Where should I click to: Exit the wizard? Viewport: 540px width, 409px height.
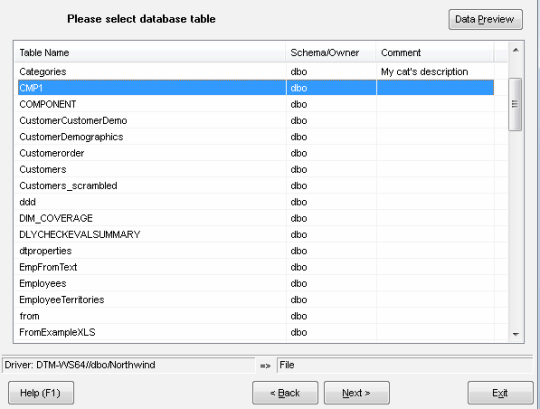(500, 393)
